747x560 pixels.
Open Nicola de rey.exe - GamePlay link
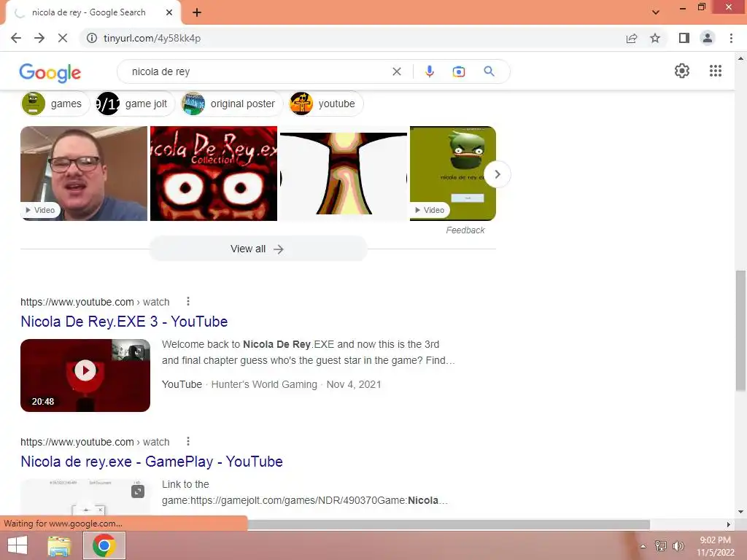(152, 462)
